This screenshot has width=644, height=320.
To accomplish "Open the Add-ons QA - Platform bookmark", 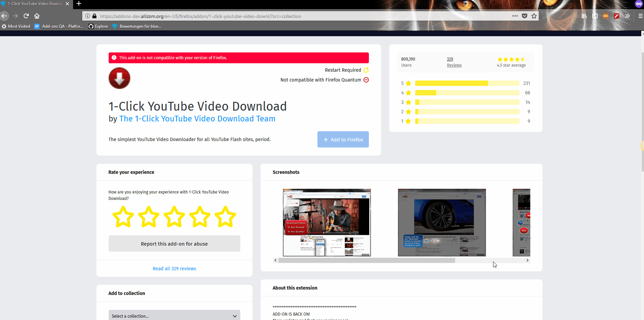I will coord(59,26).
